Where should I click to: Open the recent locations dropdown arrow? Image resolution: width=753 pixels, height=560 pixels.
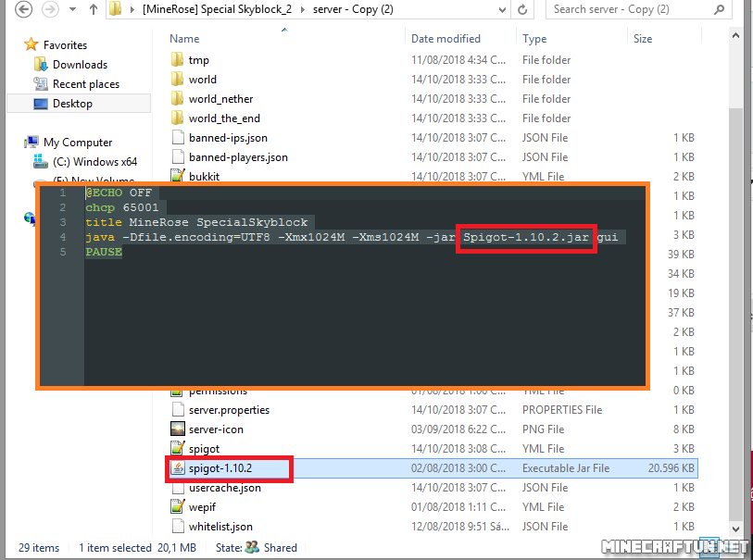point(72,9)
